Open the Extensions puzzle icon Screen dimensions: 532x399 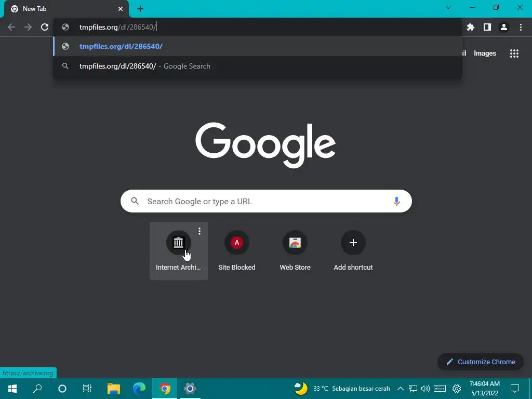point(471,27)
